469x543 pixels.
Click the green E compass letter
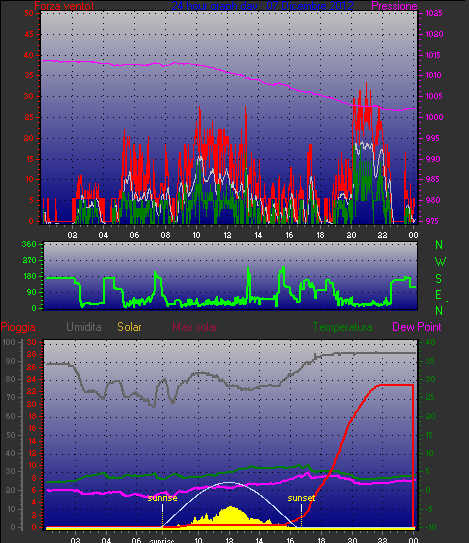[x=439, y=295]
